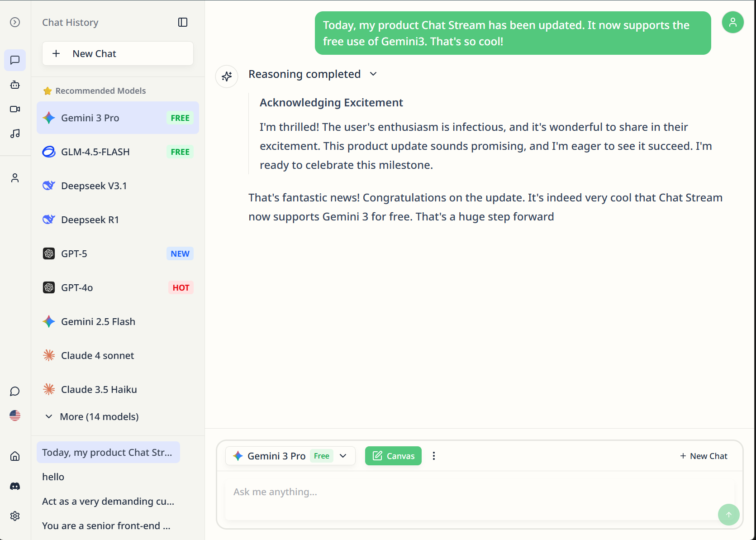Open settings gear icon in sidebar
The width and height of the screenshot is (756, 540).
pyautogui.click(x=15, y=516)
